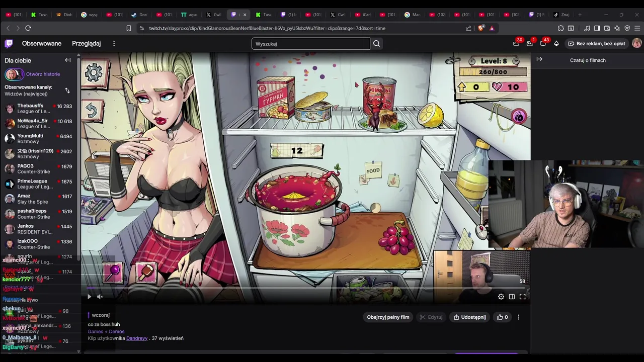Open Brave VPN shield icon
The width and height of the screenshot is (644, 362).
tap(627, 28)
